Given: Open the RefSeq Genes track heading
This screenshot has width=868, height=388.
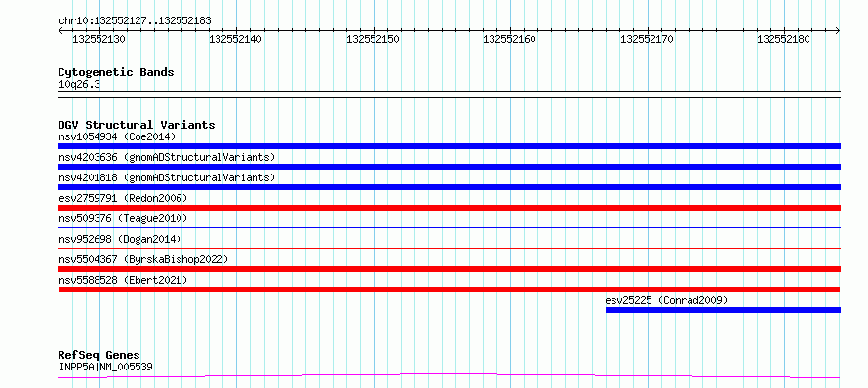Looking at the screenshot, I should point(99,355).
